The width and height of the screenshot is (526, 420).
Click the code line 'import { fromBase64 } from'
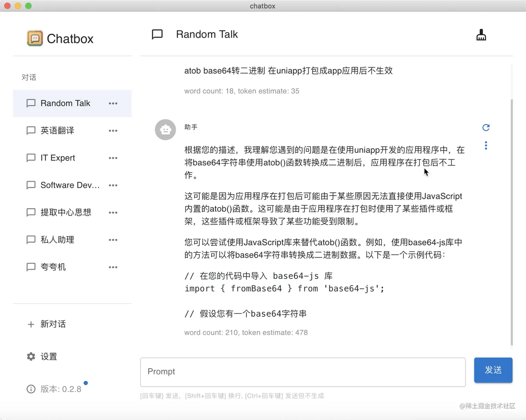[x=284, y=289]
